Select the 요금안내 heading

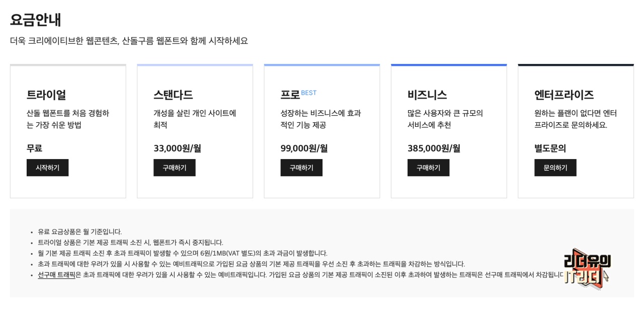(36, 20)
